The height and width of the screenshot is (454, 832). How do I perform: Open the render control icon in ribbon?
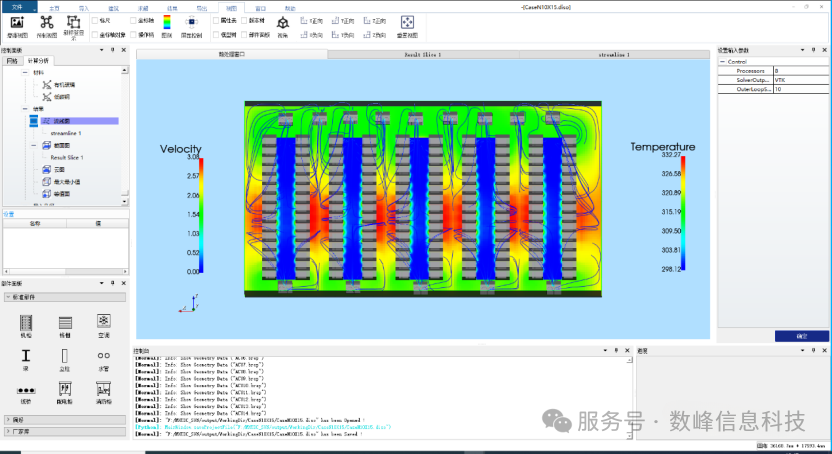pyautogui.click(x=192, y=22)
